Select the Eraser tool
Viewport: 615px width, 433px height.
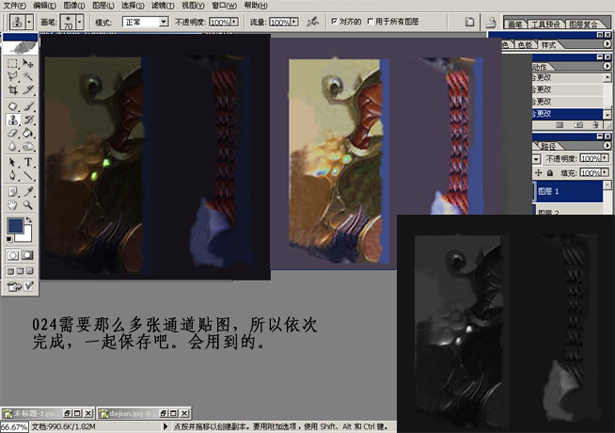point(13,133)
